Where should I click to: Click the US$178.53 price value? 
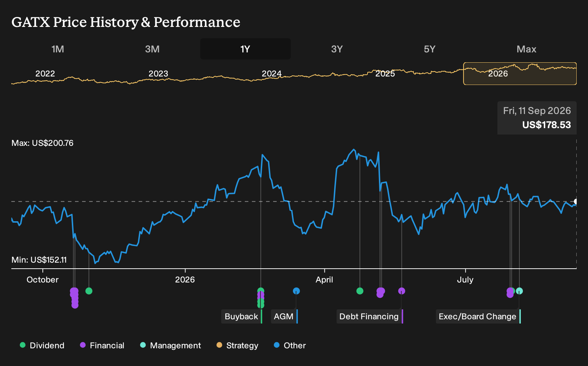547,125
